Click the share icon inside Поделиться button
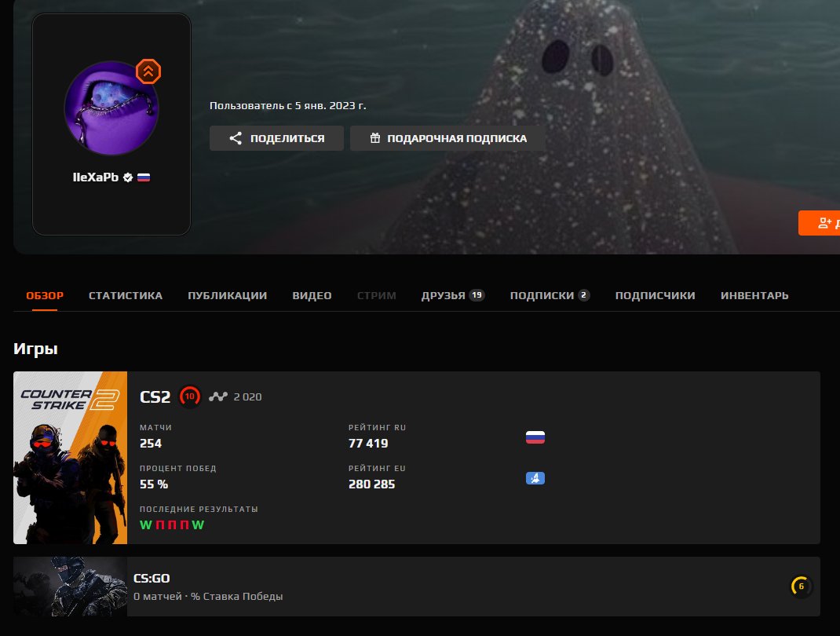 pyautogui.click(x=235, y=137)
